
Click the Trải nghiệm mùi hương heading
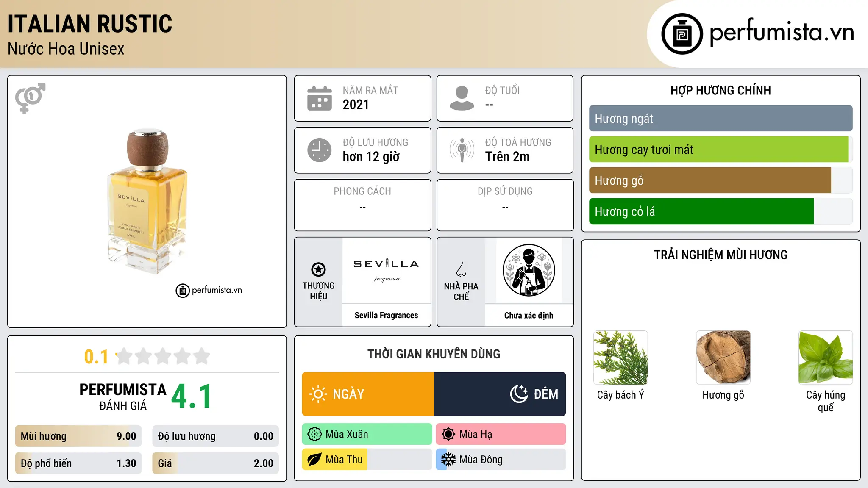tap(721, 255)
